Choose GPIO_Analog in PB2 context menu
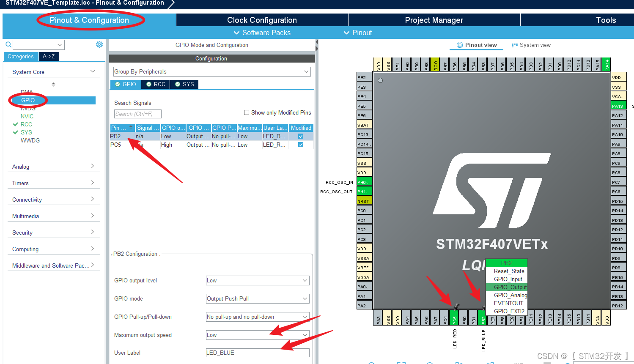This screenshot has width=634, height=364. pyautogui.click(x=507, y=295)
